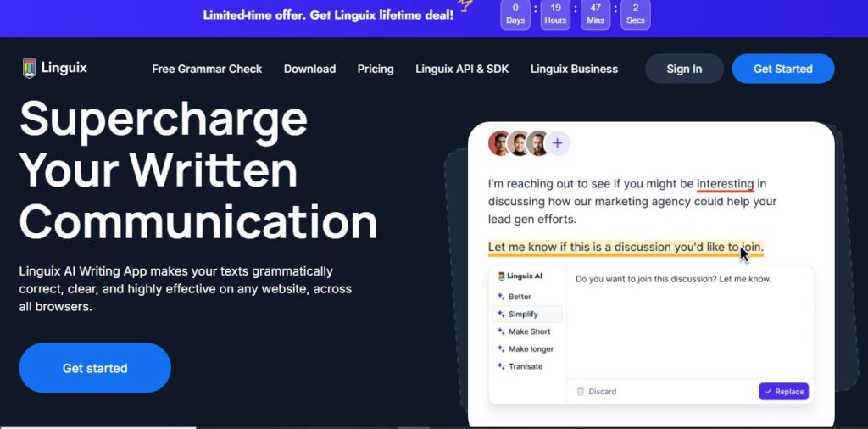
Task: Click the sparkle icon beside Make Short
Action: (501, 331)
